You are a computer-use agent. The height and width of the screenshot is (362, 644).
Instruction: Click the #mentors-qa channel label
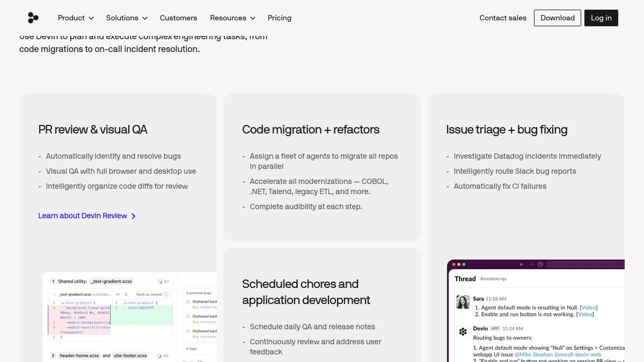tap(493, 279)
